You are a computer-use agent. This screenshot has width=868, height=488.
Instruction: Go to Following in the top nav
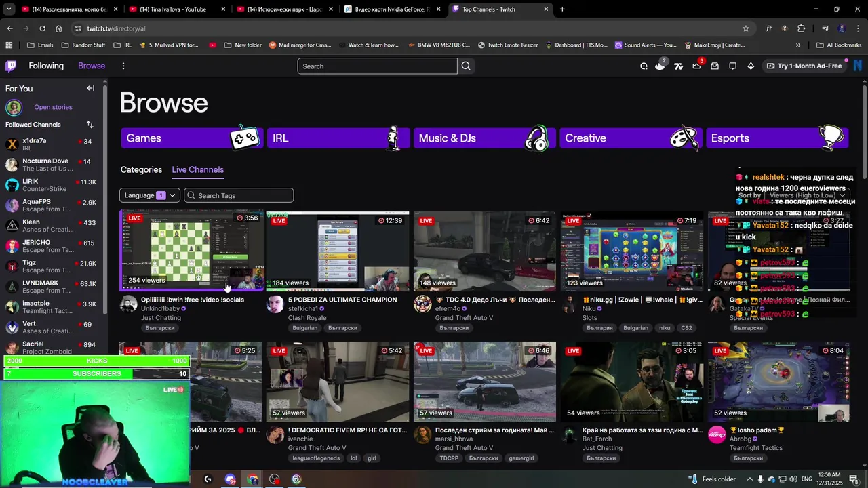click(x=46, y=66)
